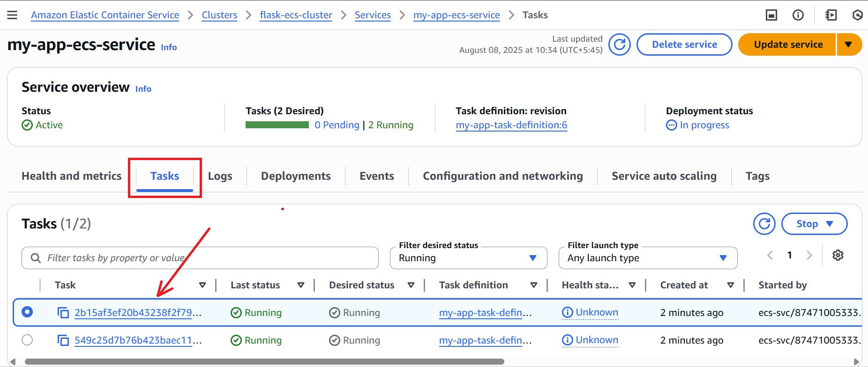
Task: Click Unknown health info icon, second task row
Action: pos(567,340)
